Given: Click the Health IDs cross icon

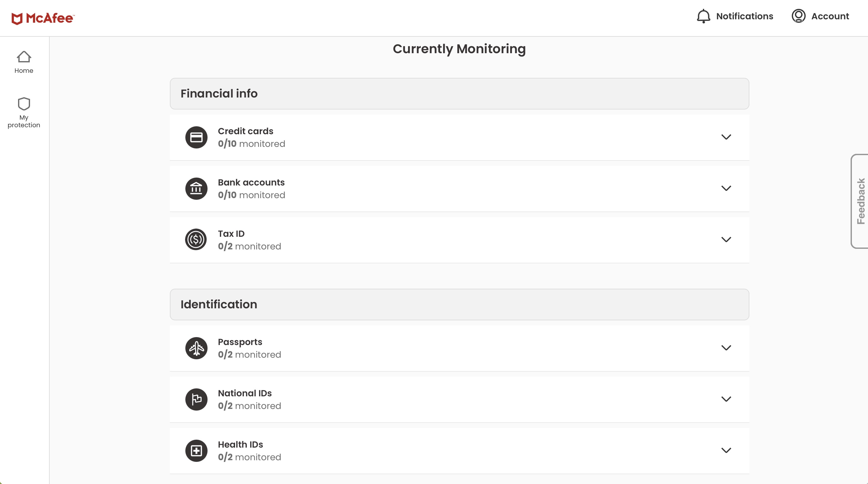Looking at the screenshot, I should [196, 451].
